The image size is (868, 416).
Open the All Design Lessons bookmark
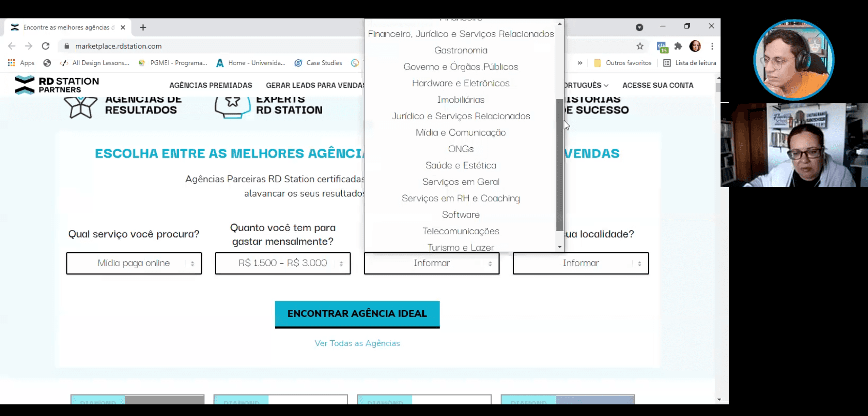tap(94, 63)
